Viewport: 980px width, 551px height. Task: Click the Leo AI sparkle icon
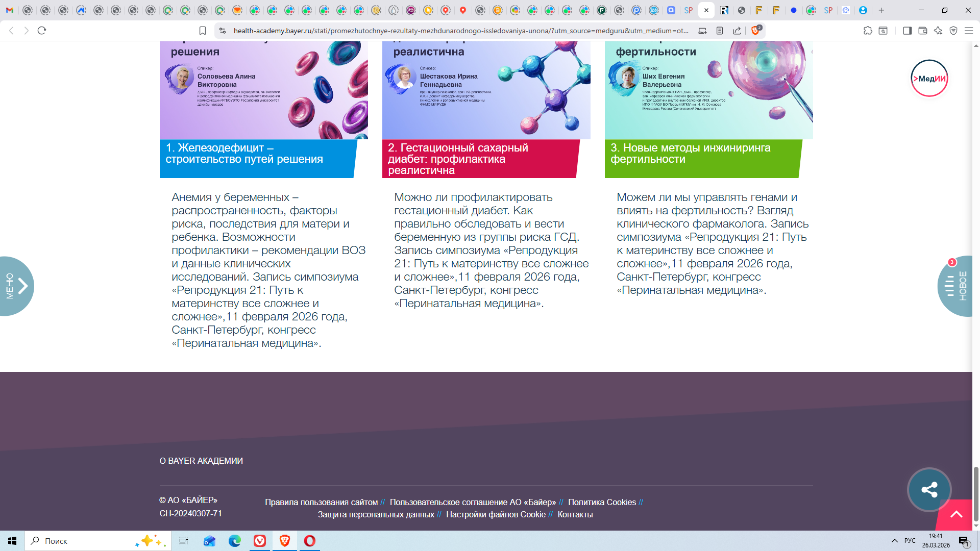coord(938,31)
